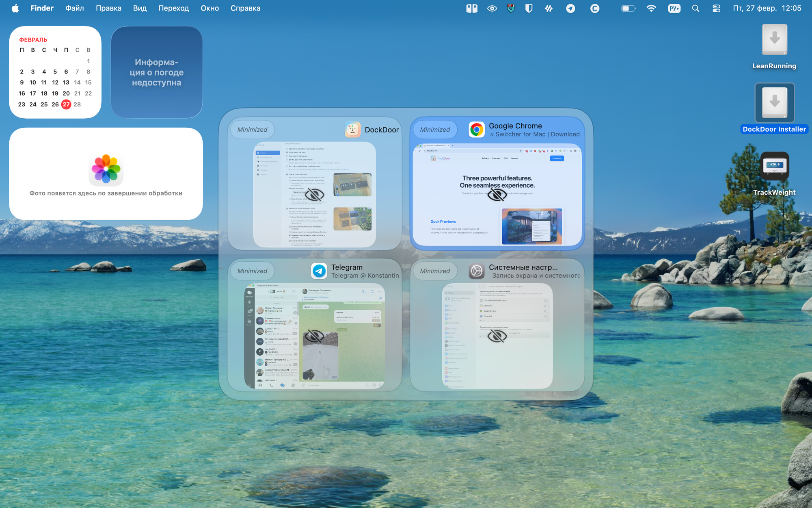Click the DockDoor app icon in switcher

point(352,130)
